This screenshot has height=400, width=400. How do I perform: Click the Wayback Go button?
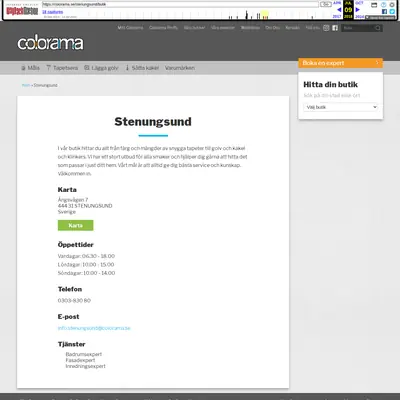[325, 4]
